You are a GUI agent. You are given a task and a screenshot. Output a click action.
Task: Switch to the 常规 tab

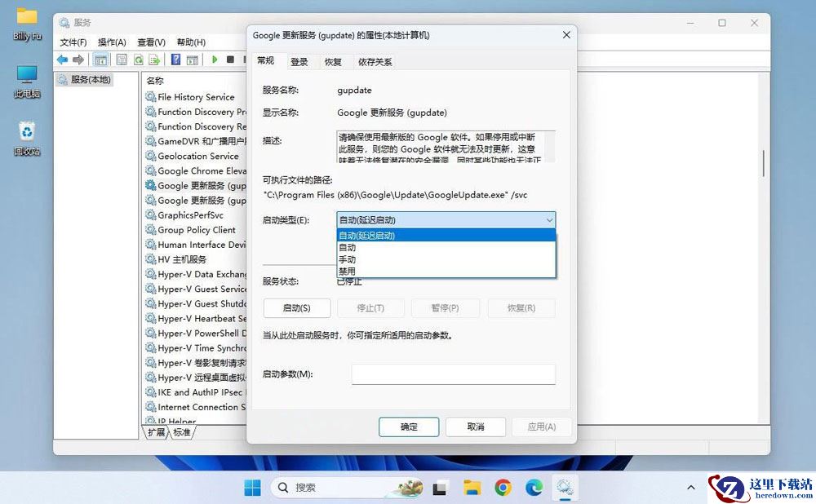click(266, 61)
